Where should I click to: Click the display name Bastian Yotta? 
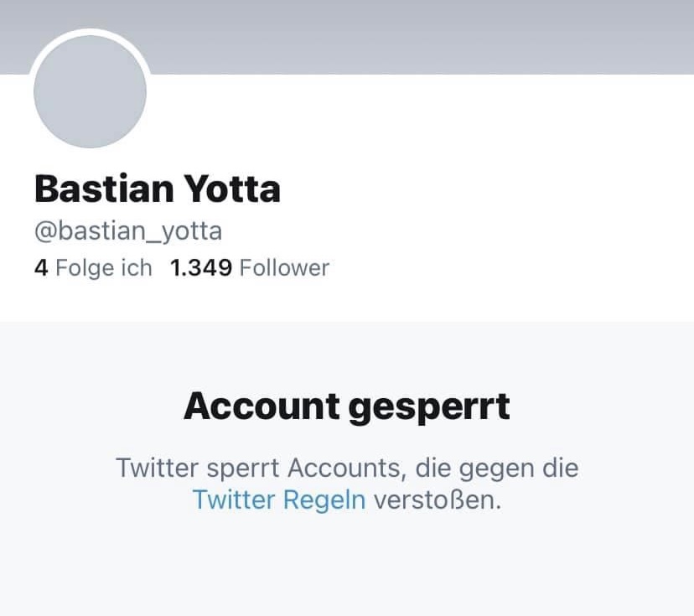click(x=157, y=189)
